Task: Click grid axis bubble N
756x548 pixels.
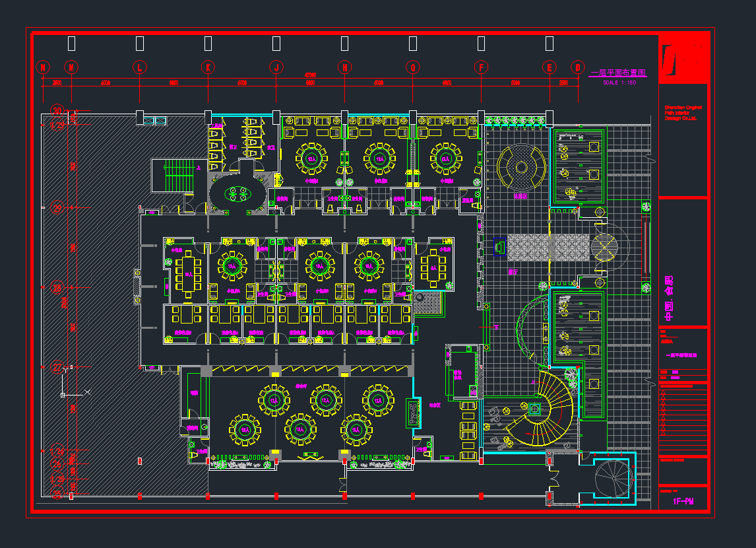Action: [43, 67]
